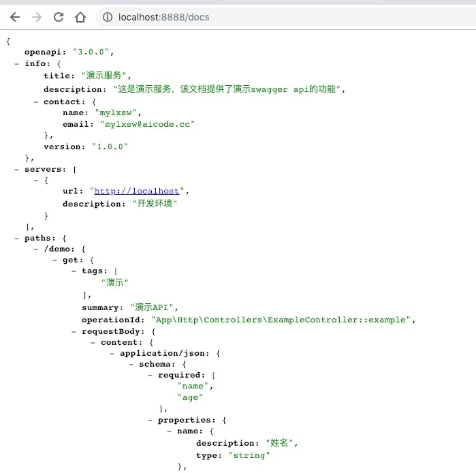
Task: Collapse the contact object
Action: pyautogui.click(x=36, y=102)
